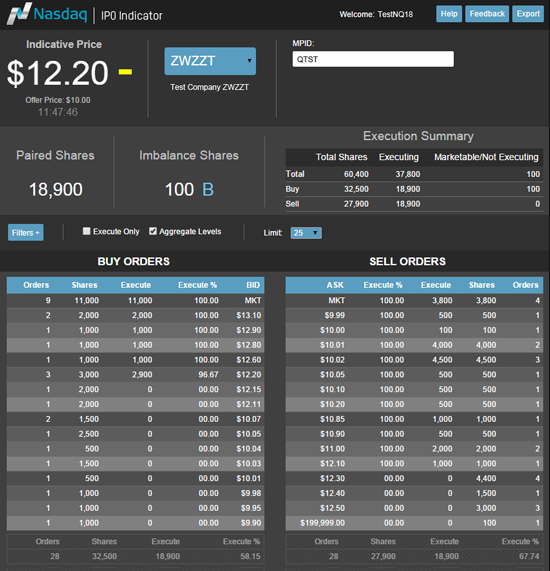The image size is (550, 571).
Task: Sort sell orders by ASK column header
Action: tap(335, 285)
